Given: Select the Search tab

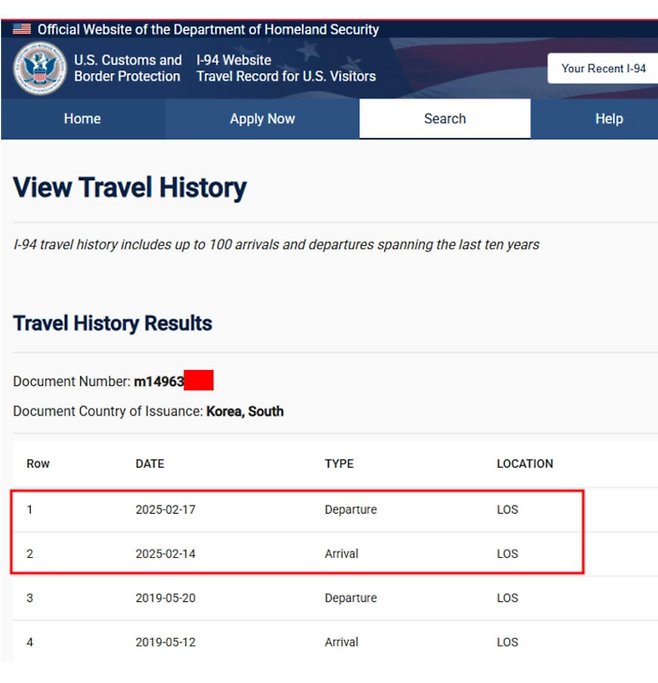Looking at the screenshot, I should (445, 119).
